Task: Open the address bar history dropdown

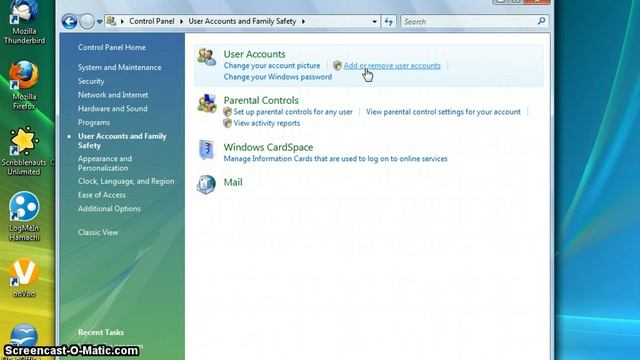Action: (x=374, y=22)
